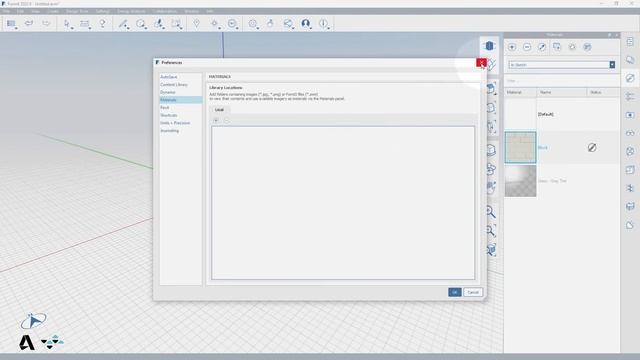Open the Design Tools menu

(77, 11)
